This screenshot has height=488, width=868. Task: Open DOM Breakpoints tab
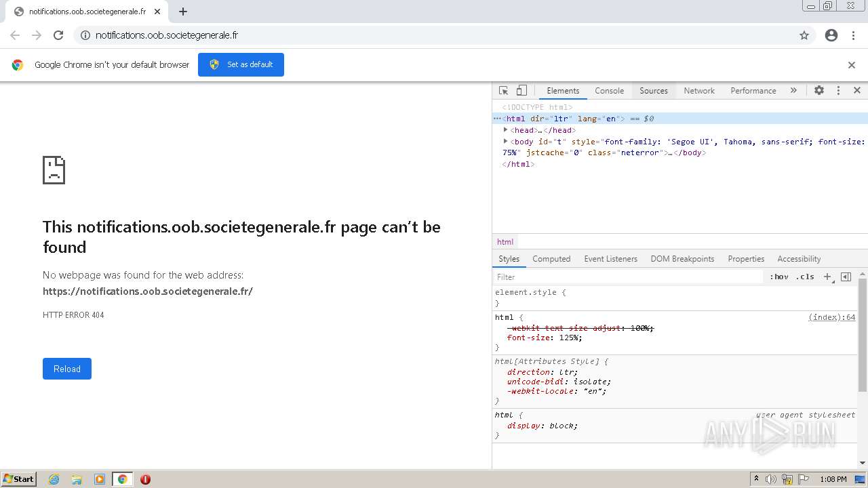[682, 259]
